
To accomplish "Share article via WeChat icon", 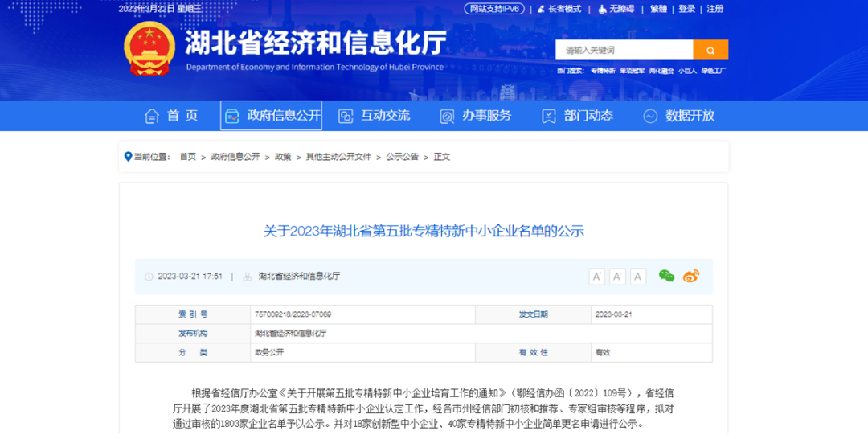I will click(x=666, y=276).
